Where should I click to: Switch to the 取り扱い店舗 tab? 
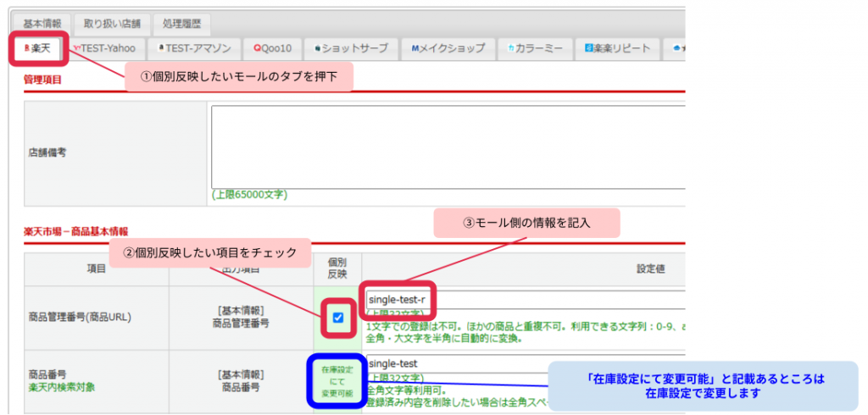pyautogui.click(x=113, y=25)
